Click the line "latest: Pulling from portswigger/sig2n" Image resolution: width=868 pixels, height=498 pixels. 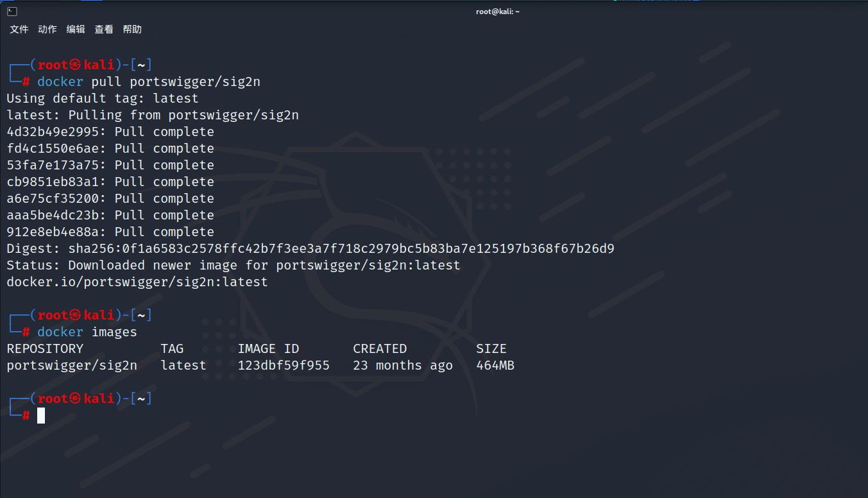coord(153,115)
